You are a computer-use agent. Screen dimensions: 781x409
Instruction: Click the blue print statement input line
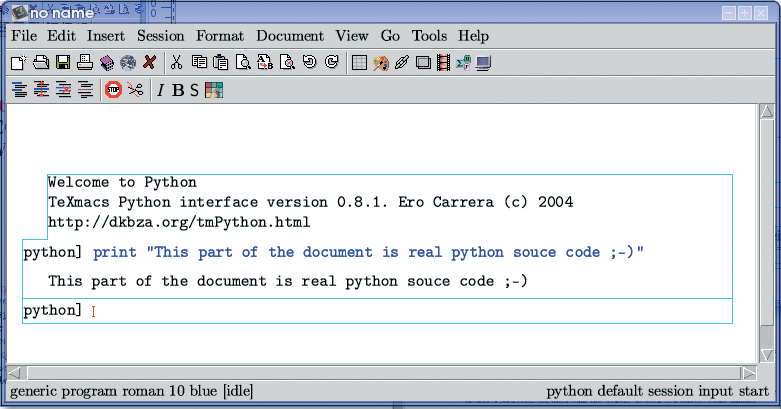368,252
